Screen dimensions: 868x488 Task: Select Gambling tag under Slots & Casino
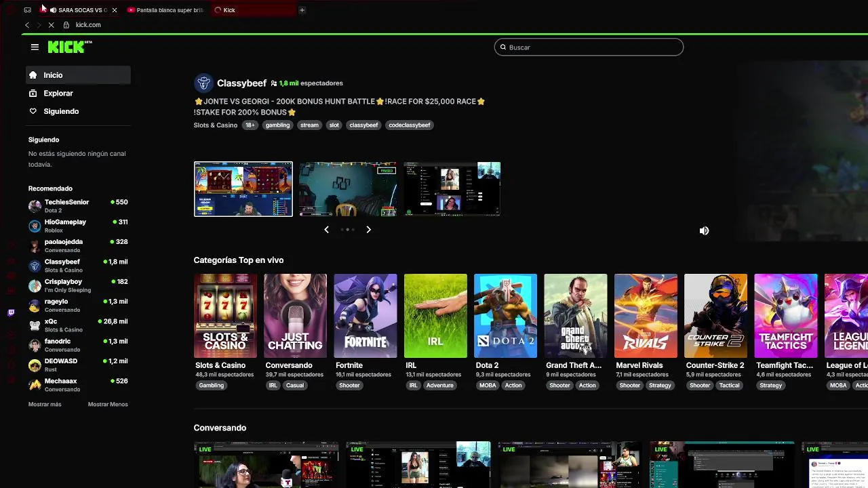(211, 386)
